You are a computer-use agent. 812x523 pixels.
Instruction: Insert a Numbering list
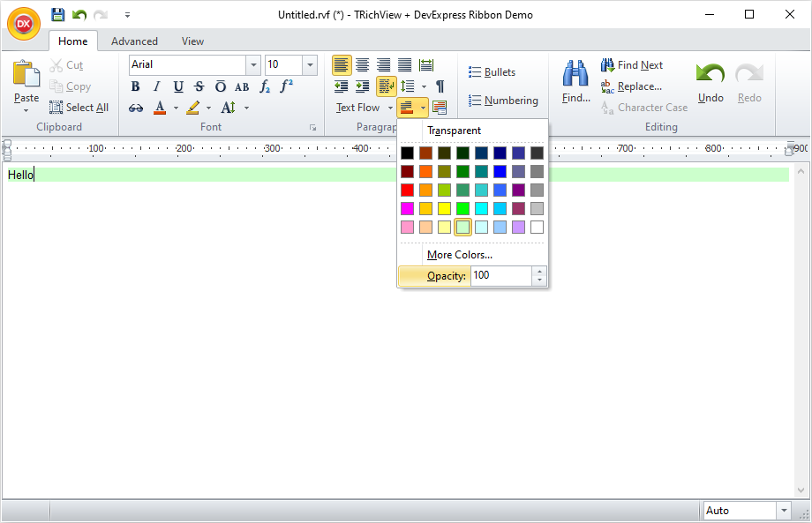tap(503, 101)
